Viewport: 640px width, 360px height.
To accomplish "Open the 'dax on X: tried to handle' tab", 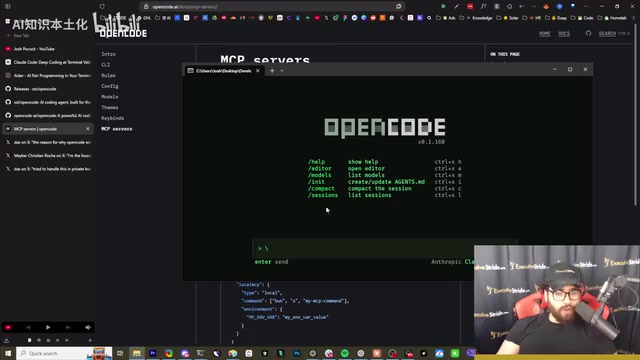I will 48,169.
